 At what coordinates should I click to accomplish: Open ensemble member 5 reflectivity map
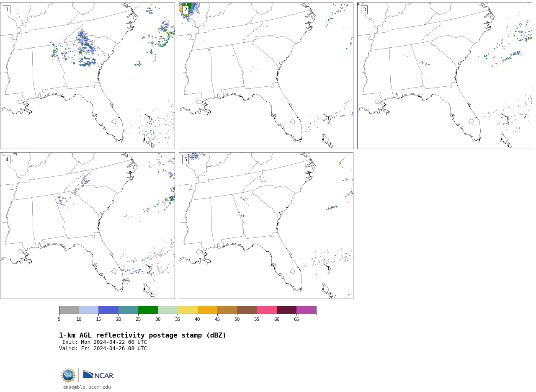[266, 226]
